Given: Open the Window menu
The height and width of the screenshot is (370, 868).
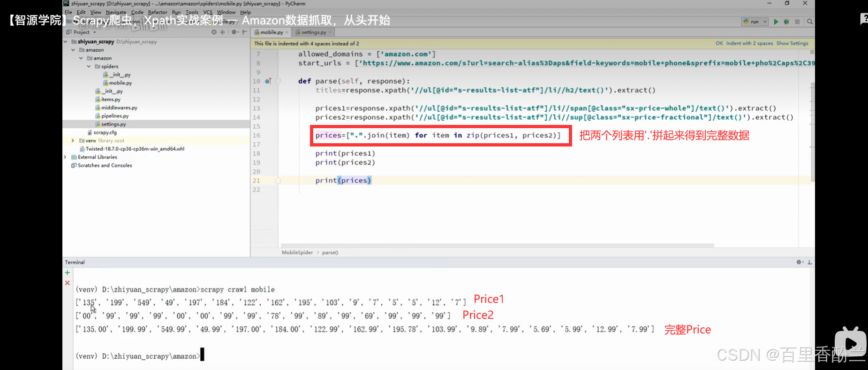Looking at the screenshot, I should pyautogui.click(x=226, y=12).
